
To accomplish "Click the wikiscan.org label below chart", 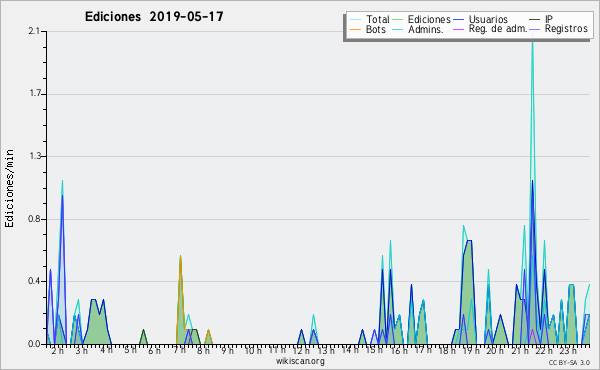I will (300, 361).
